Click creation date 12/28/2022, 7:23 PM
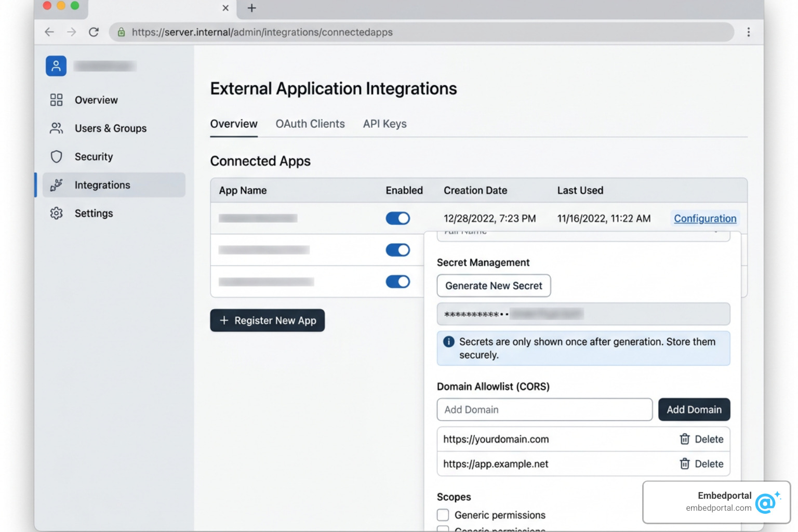The width and height of the screenshot is (798, 532). [490, 219]
